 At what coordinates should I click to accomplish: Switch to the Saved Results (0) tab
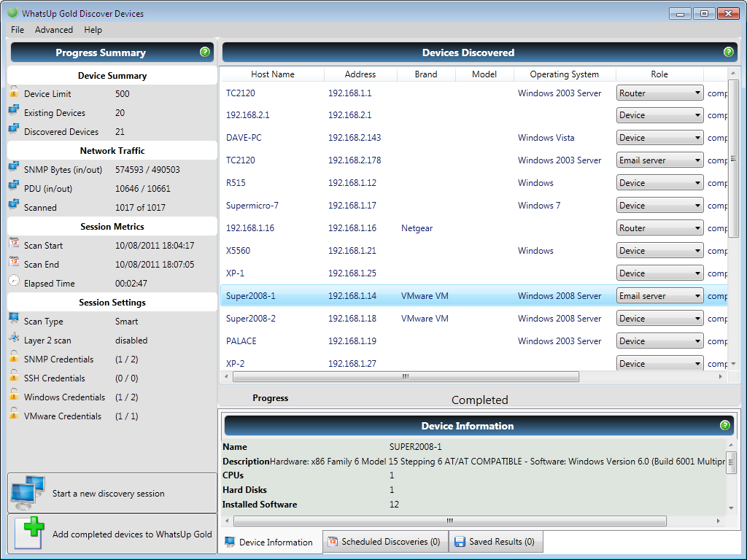point(495,542)
